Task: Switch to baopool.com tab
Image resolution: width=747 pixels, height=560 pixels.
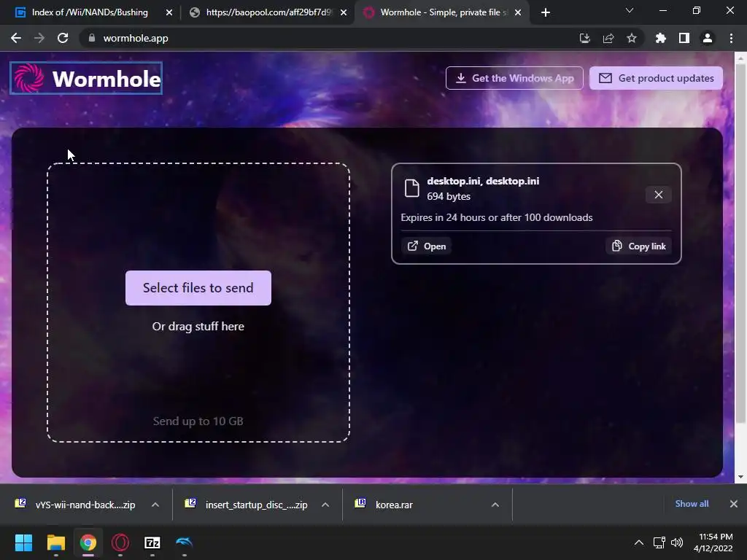Action: [267, 12]
